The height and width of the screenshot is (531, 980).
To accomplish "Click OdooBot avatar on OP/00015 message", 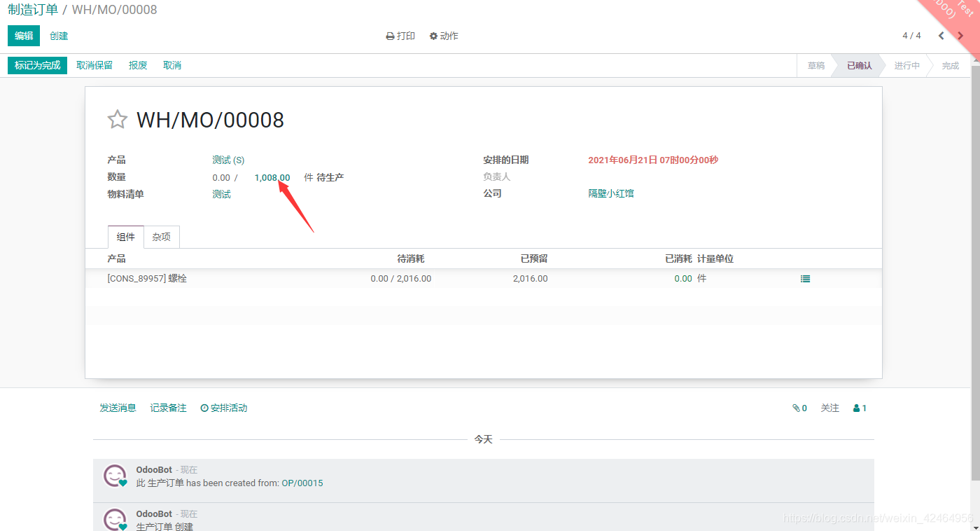I will [x=115, y=476].
